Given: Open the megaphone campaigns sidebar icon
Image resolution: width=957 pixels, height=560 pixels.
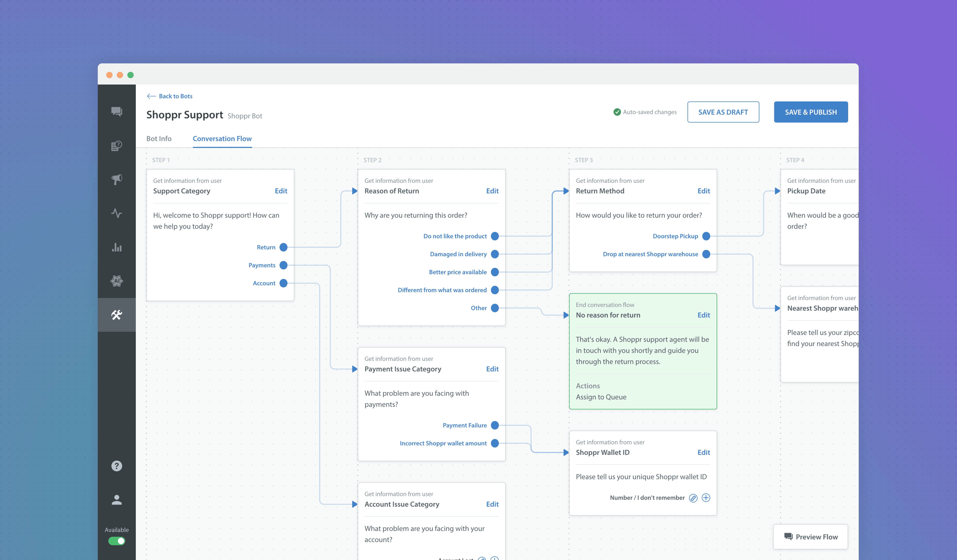Looking at the screenshot, I should coord(117,179).
